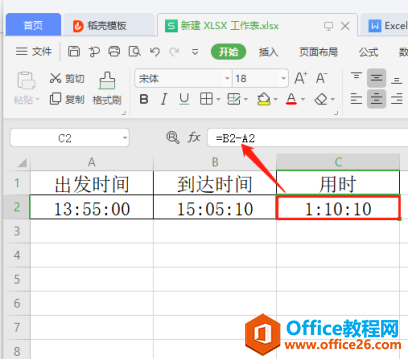Click the Save icon in quick toolbar
The width and height of the screenshot is (408, 362).
74,52
